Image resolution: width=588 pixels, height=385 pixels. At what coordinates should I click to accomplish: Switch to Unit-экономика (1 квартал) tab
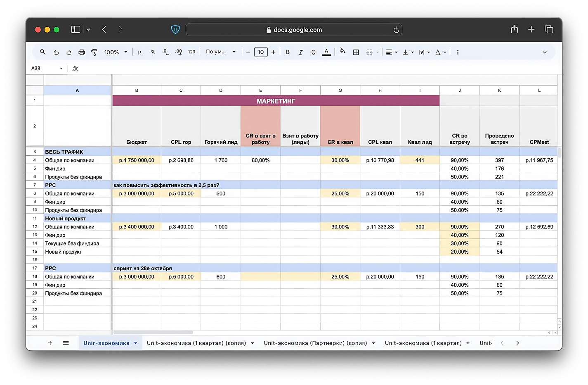[x=423, y=343]
